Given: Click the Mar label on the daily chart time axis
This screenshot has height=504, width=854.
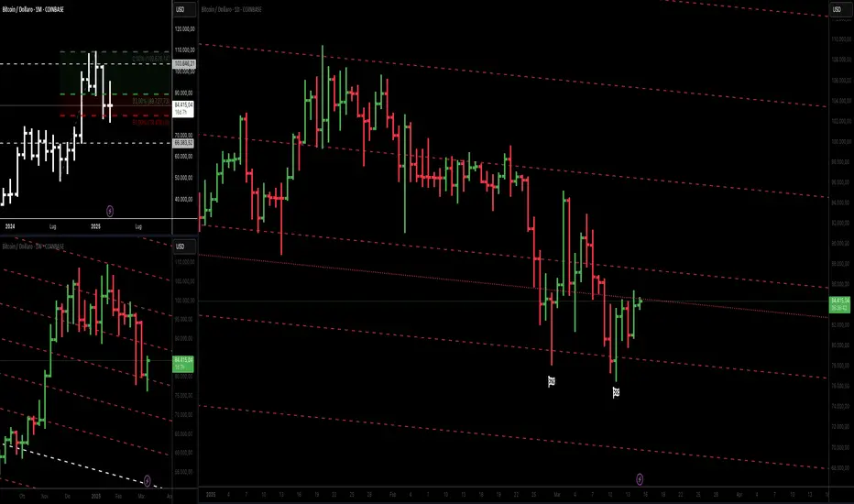Looking at the screenshot, I should point(556,495).
